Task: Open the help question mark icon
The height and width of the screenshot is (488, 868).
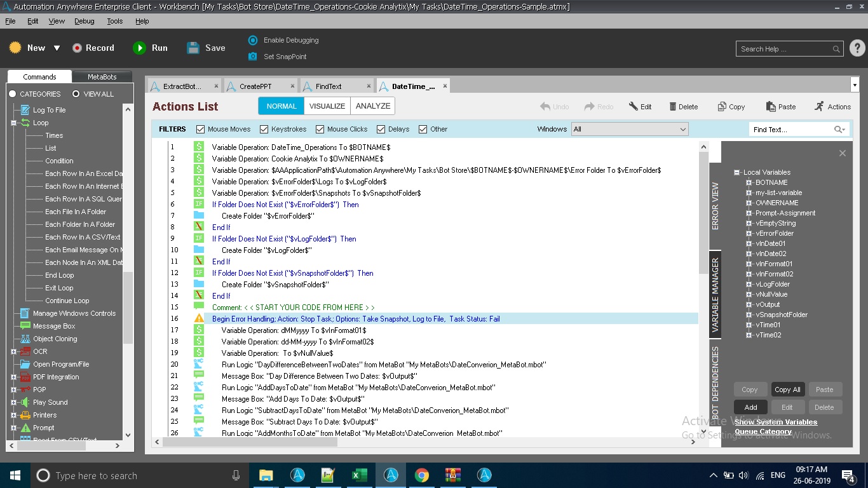Action: coord(857,48)
